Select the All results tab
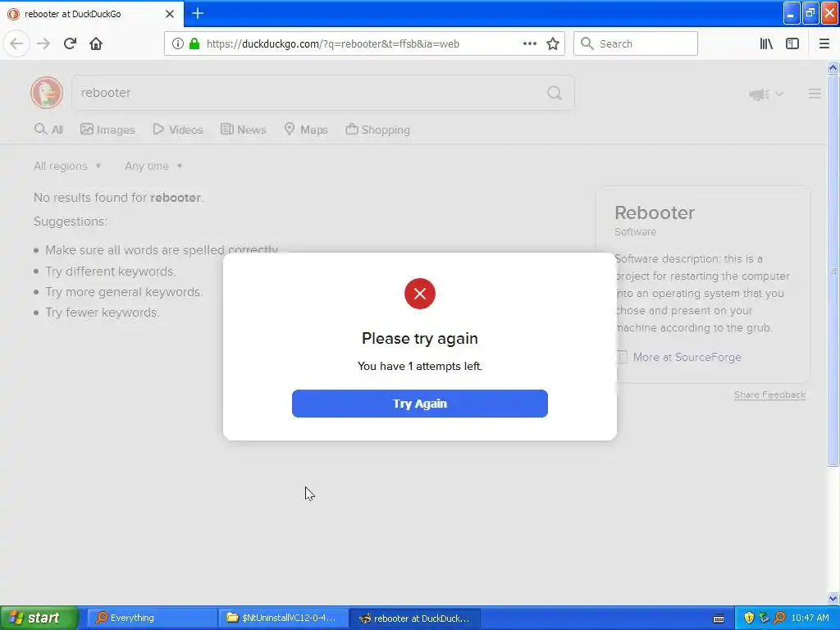Screen dimensions: 840x630 [x=48, y=130]
